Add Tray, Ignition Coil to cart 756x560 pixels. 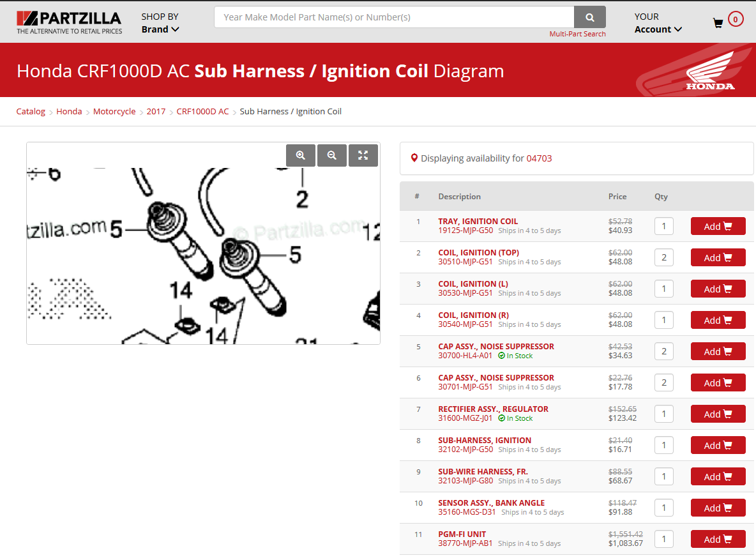(718, 227)
